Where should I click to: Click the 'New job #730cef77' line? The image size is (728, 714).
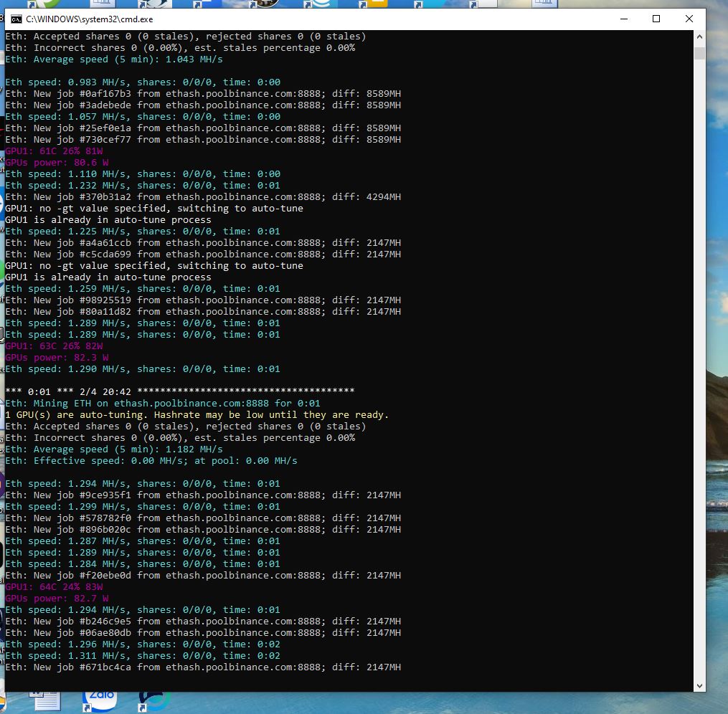point(203,140)
